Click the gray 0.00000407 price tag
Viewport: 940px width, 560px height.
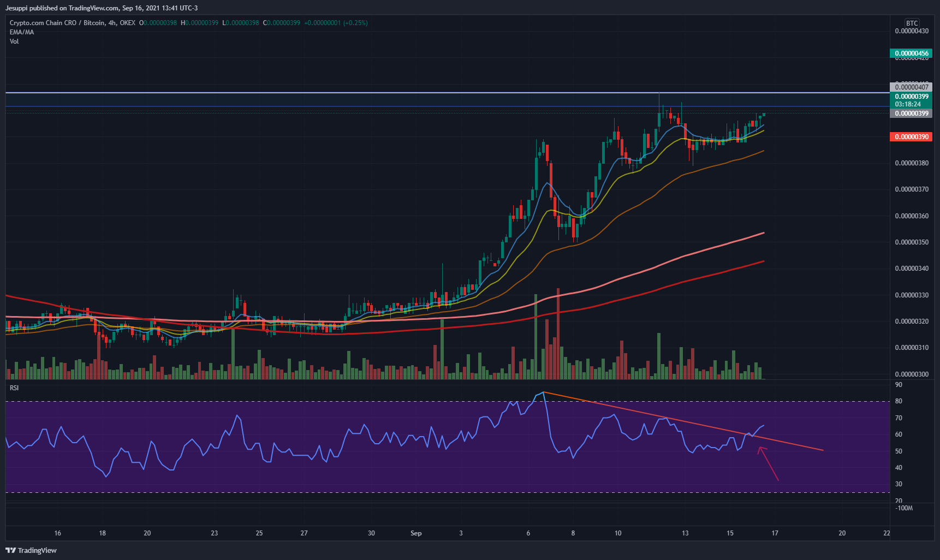(911, 87)
